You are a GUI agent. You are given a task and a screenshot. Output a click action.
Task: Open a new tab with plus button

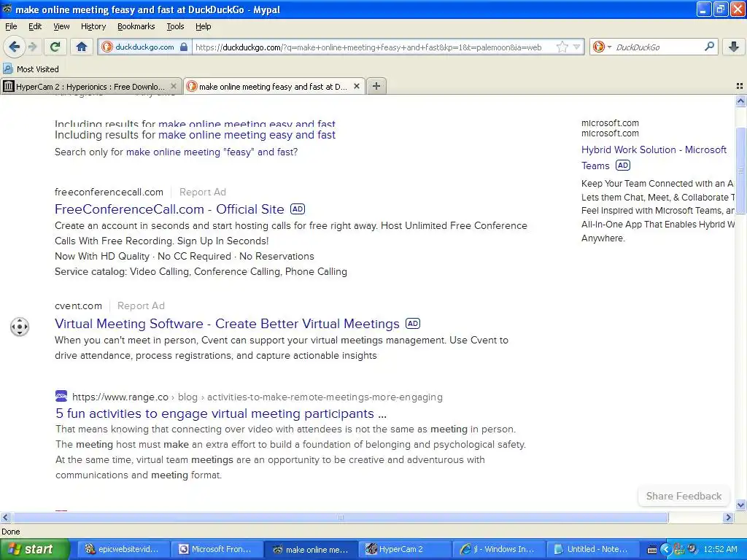point(376,86)
